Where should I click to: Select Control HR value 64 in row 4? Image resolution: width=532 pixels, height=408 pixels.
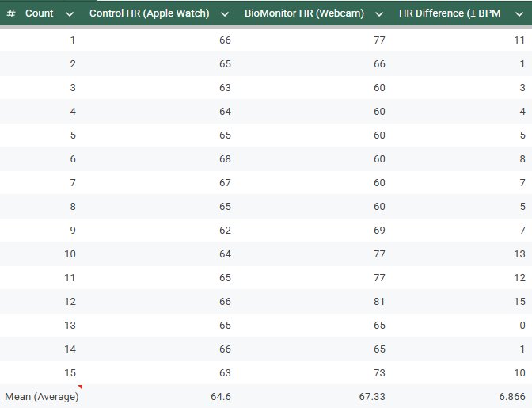(225, 112)
